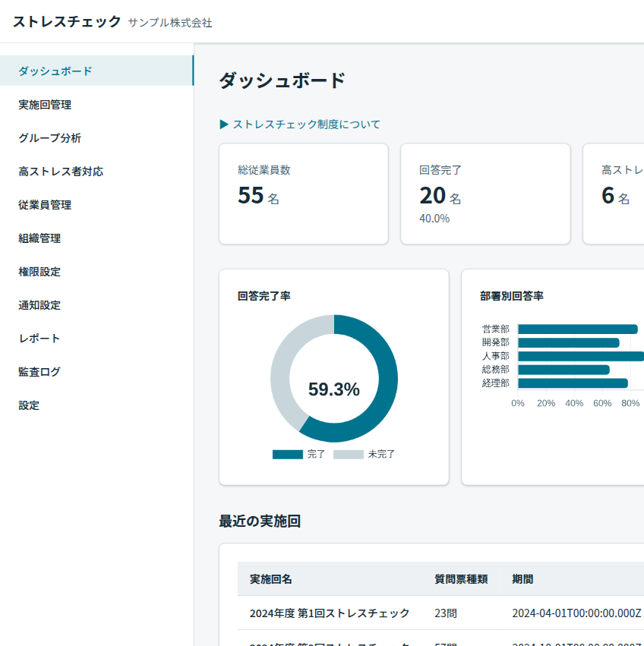Open 設定 in the sidebar

click(29, 405)
